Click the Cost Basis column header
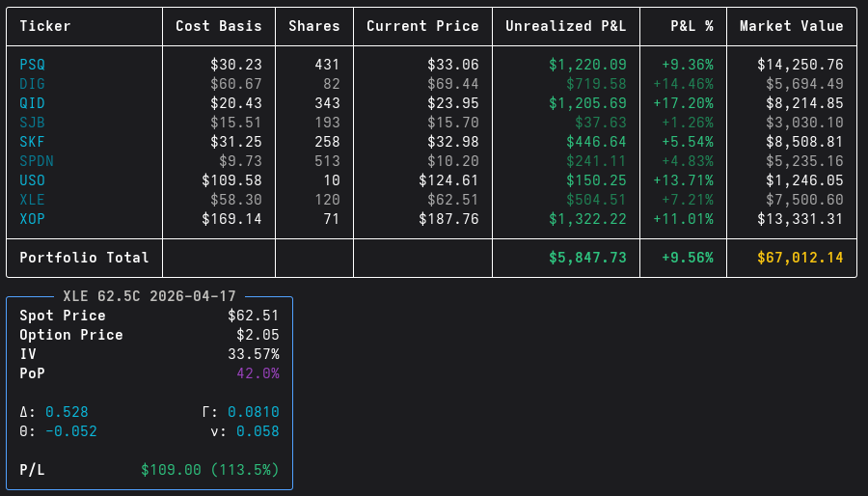868x496 pixels. tap(219, 26)
